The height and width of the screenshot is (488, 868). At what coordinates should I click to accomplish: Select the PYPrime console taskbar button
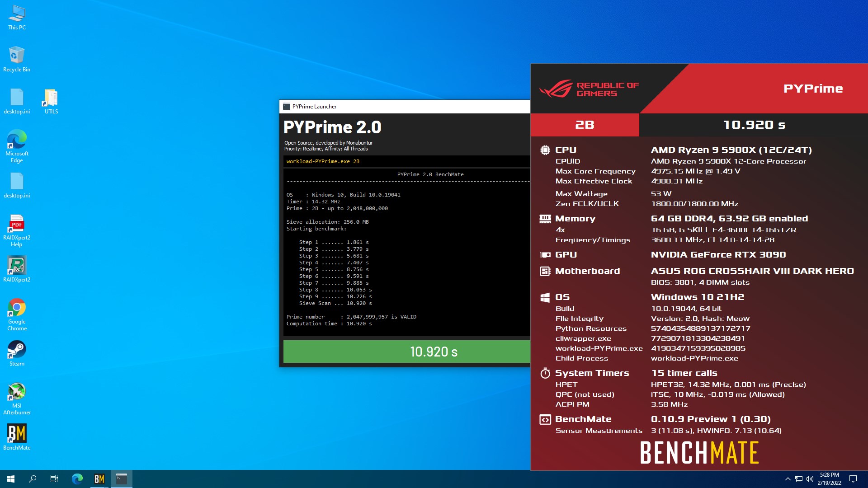pos(122,479)
